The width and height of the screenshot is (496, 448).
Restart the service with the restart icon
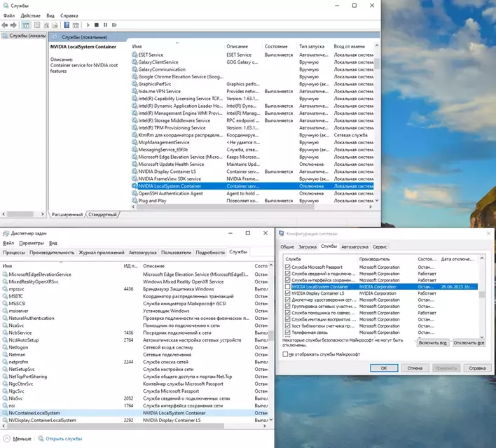114,25
